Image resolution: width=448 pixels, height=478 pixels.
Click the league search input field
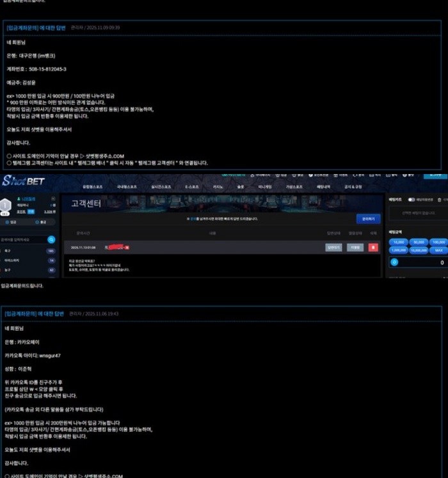point(23,239)
